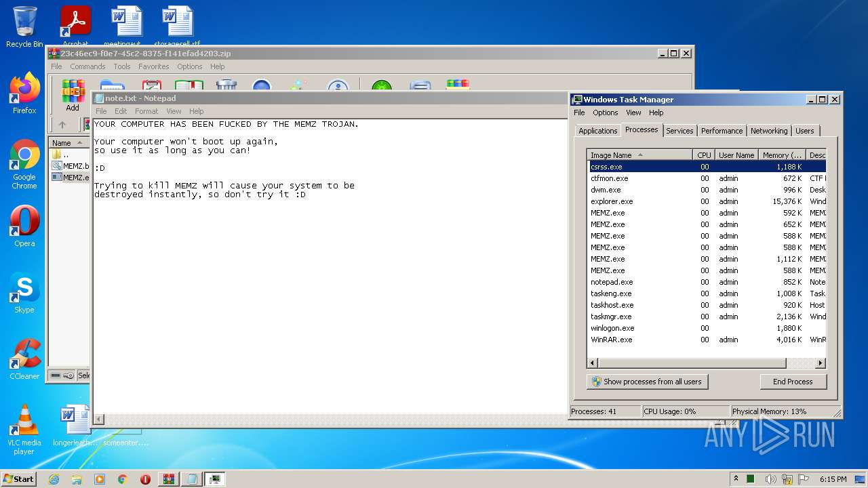Click the Chrome icon in the taskbar
The height and width of the screenshot is (488, 868).
click(123, 479)
